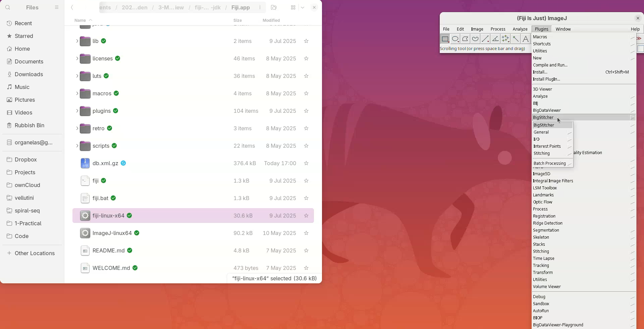Image resolution: width=644 pixels, height=329 pixels.
Task: Select the Freehand selection tool
Action: click(475, 39)
